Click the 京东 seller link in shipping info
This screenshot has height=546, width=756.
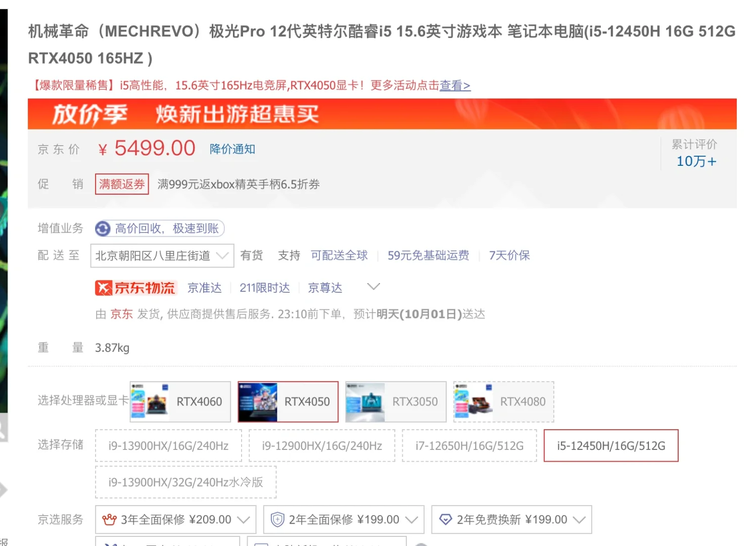[121, 314]
